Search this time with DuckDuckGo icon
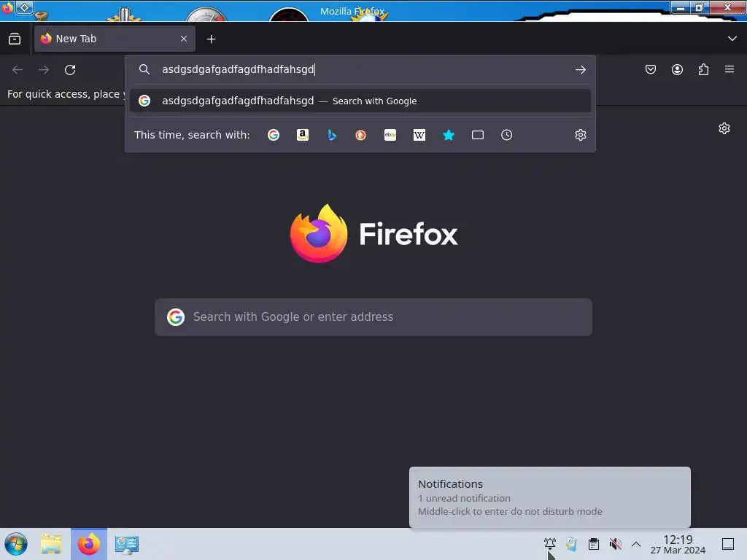The image size is (747, 560). pyautogui.click(x=360, y=135)
